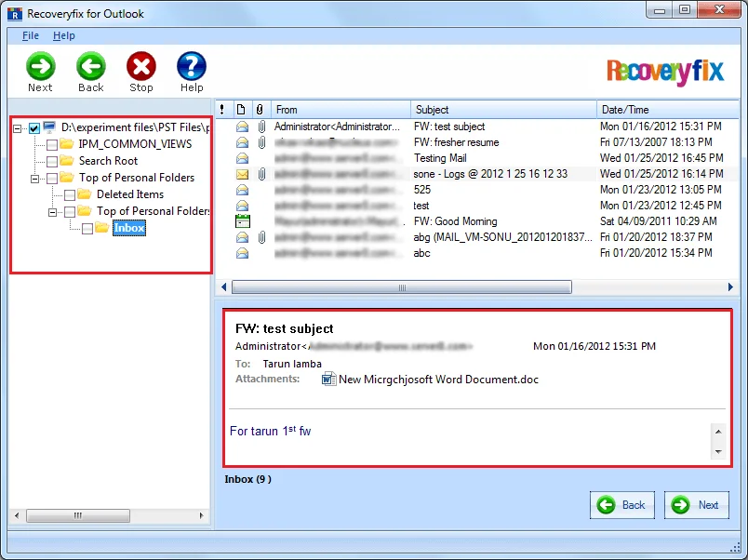748x560 pixels.
Task: Open the Word document attachment icon
Action: [328, 380]
